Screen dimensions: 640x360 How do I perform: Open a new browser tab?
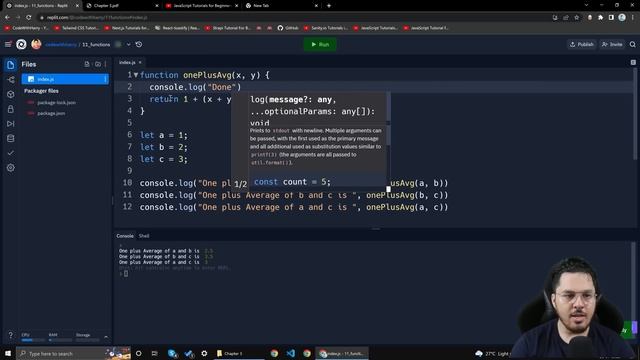click(x=329, y=6)
